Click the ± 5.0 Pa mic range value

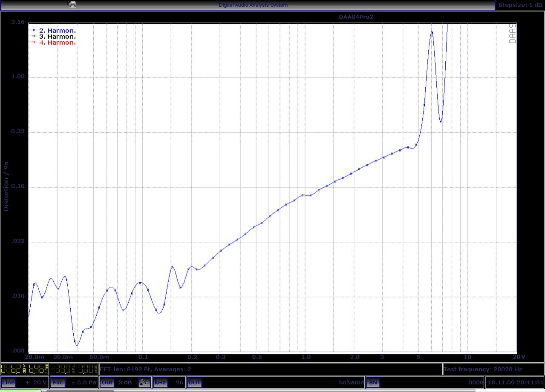pyautogui.click(x=84, y=383)
